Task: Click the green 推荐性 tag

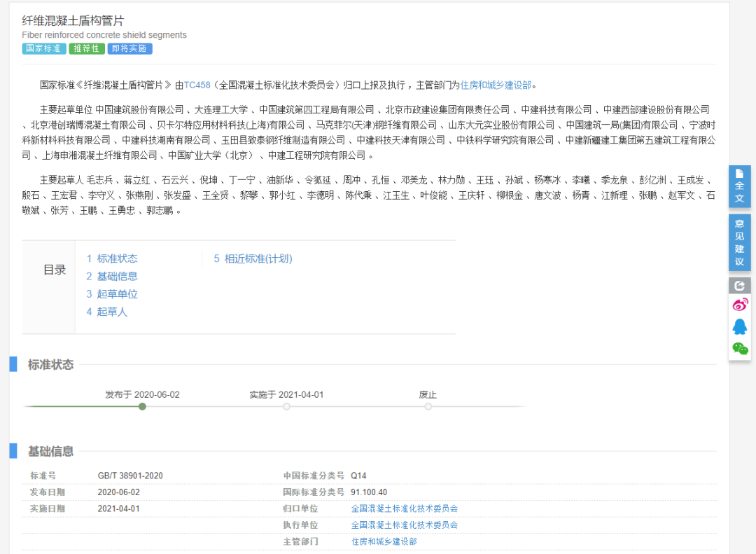Action: point(87,49)
